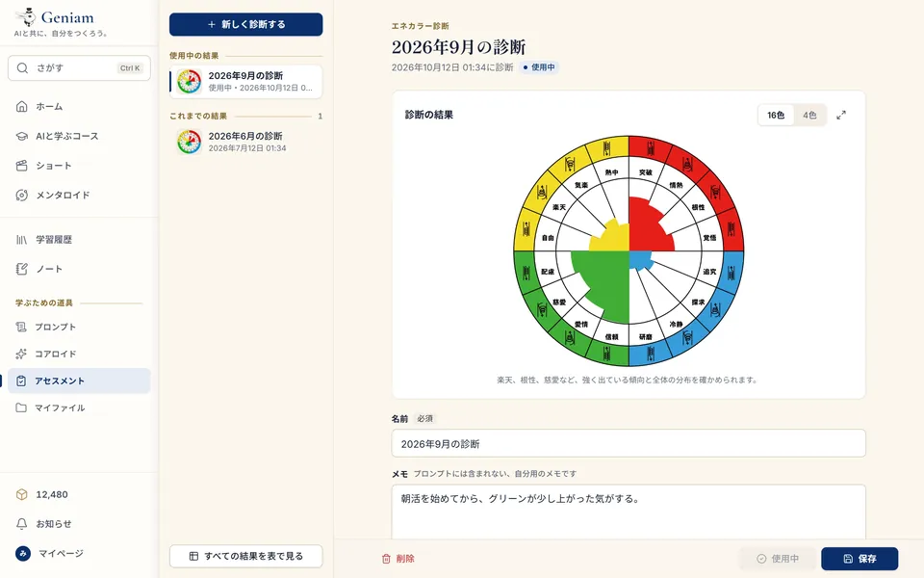Screen dimensions: 924x578
Task: Click the メンタロイド icon
Action: coord(22,195)
